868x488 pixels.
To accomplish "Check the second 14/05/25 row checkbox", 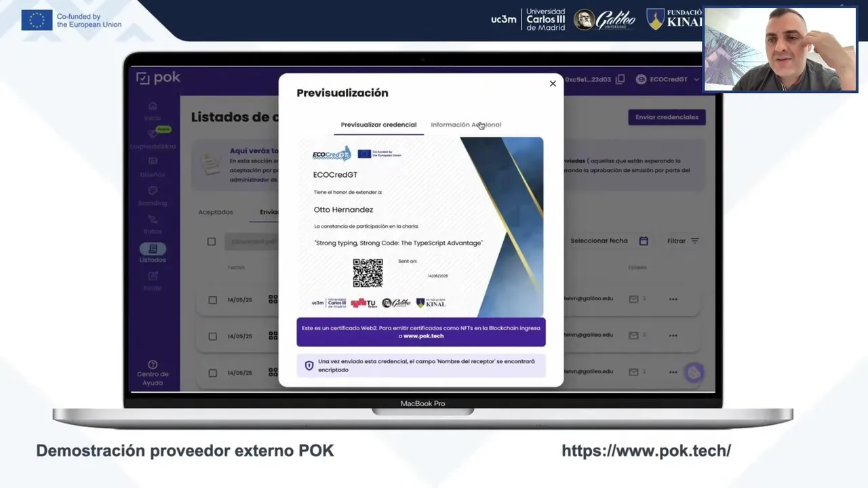I will pyautogui.click(x=212, y=336).
